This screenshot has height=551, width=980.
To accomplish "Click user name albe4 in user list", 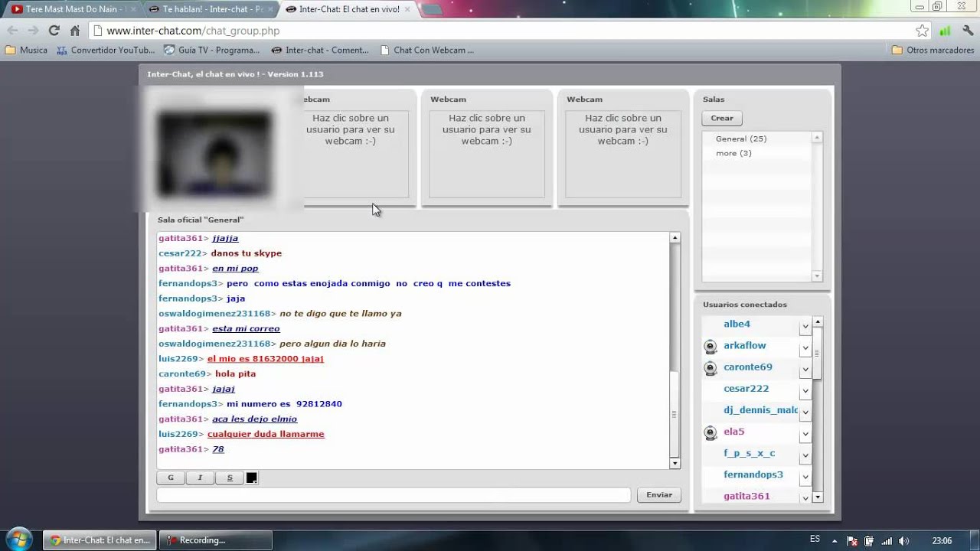I will coord(737,324).
